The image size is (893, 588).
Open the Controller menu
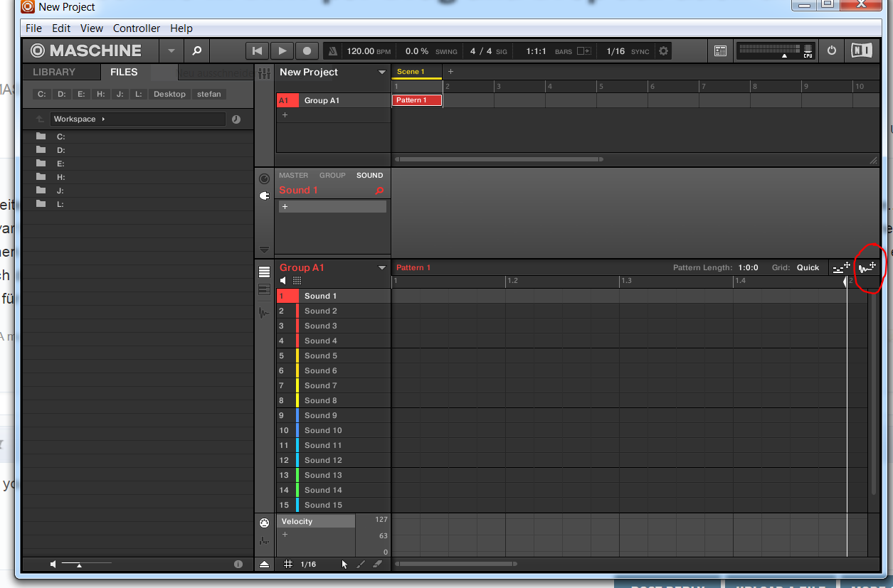point(137,28)
